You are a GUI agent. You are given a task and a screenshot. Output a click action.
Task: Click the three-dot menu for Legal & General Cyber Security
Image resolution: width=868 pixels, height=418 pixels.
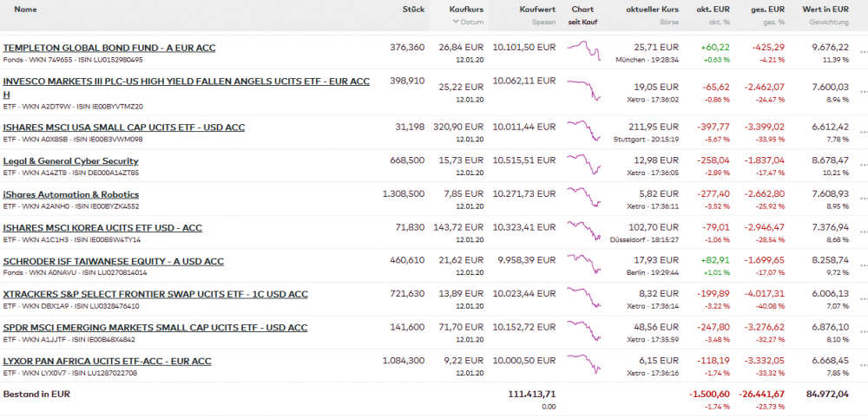point(863,166)
